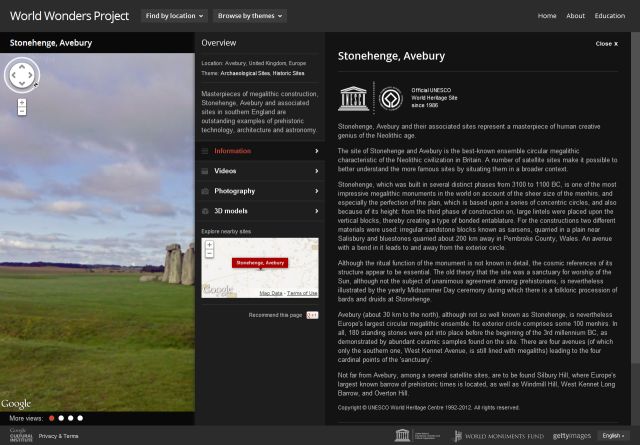Screen dimensions: 640x445
Task: Open the English language dropdown
Action: click(613, 436)
